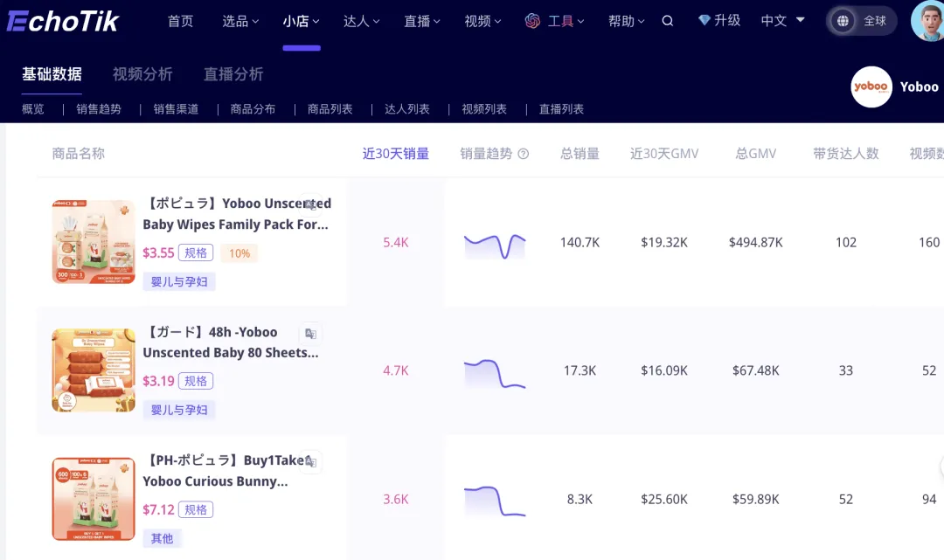Click the 3.6K sales trend sparkline
This screenshot has height=560, width=944.
click(494, 501)
